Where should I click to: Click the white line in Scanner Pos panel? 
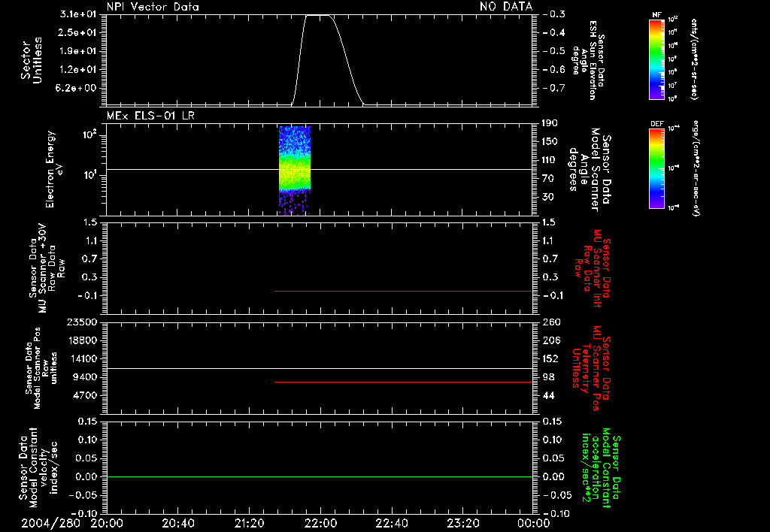(319, 368)
